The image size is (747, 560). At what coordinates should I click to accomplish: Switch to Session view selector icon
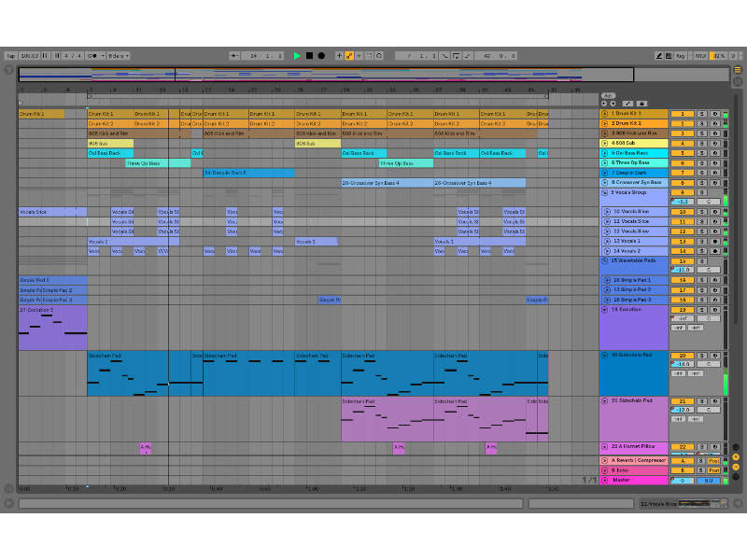pyautogui.click(x=738, y=81)
